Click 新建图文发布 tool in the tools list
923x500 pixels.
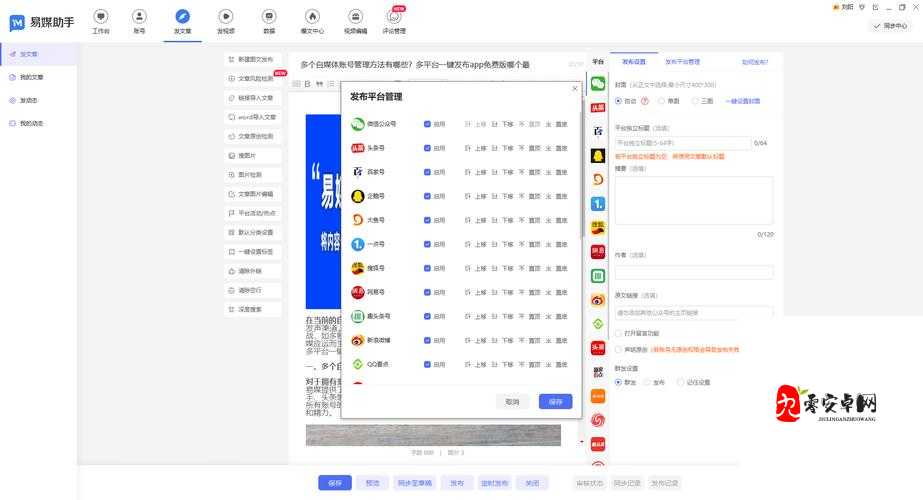click(253, 59)
